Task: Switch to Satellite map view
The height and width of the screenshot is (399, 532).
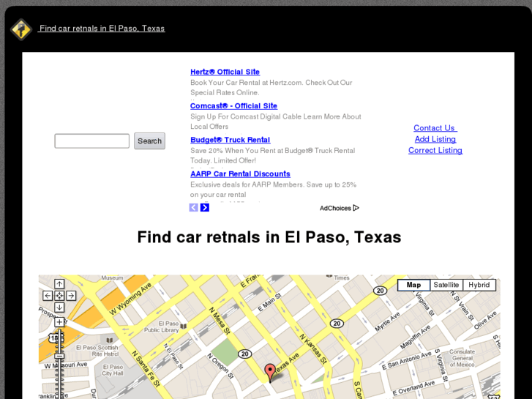Action: point(446,285)
